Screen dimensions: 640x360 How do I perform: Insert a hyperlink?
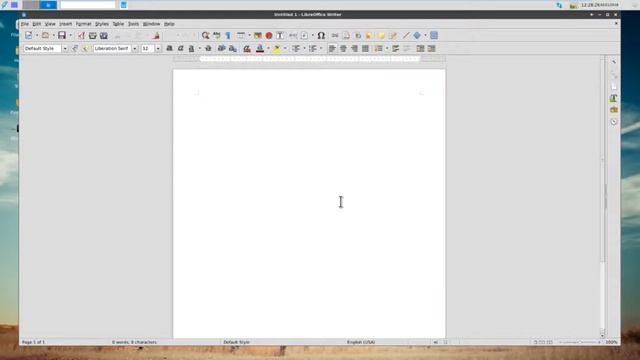click(x=335, y=36)
